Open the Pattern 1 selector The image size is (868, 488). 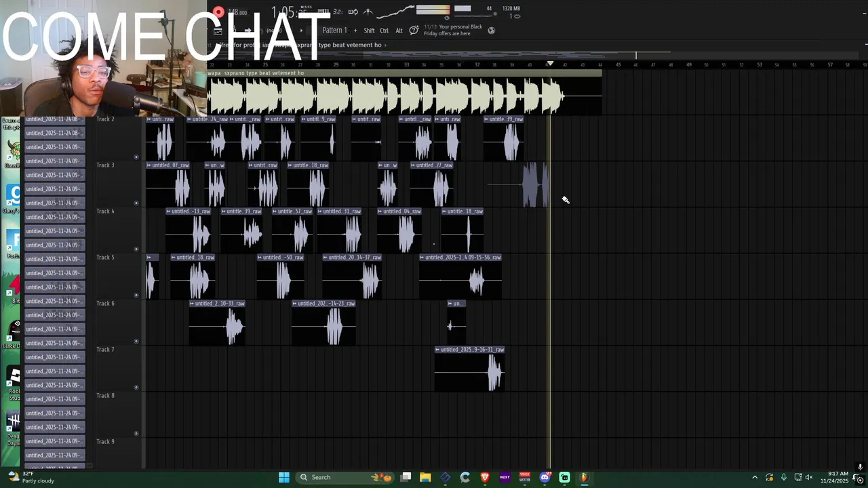(334, 30)
